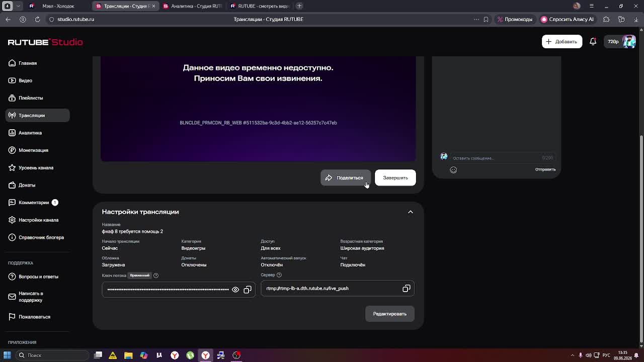The width and height of the screenshot is (644, 362).
Task: Open the Windows Start menu
Action: click(x=7, y=355)
